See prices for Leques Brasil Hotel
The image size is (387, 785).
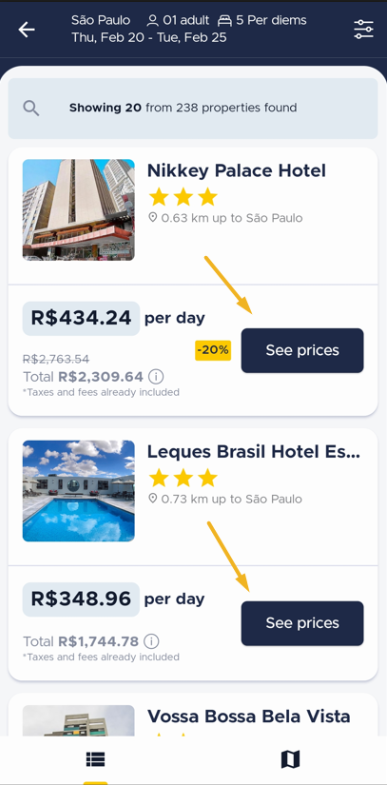pos(302,623)
